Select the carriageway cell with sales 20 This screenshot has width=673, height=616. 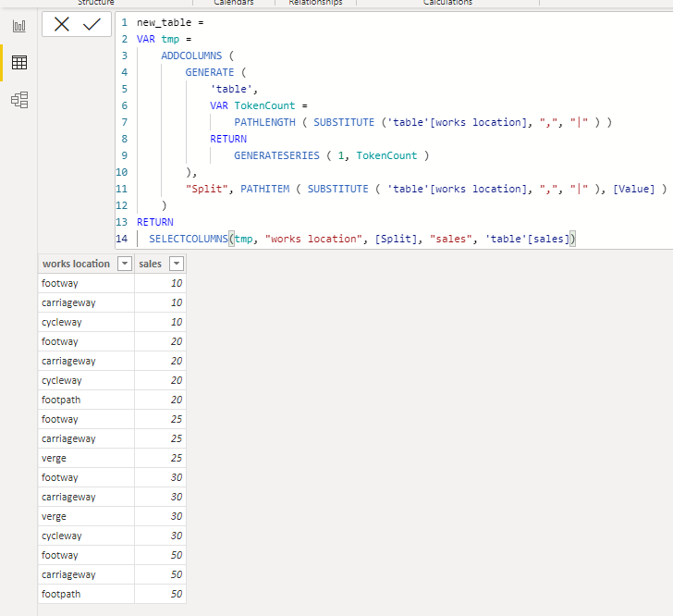pyautogui.click(x=86, y=361)
